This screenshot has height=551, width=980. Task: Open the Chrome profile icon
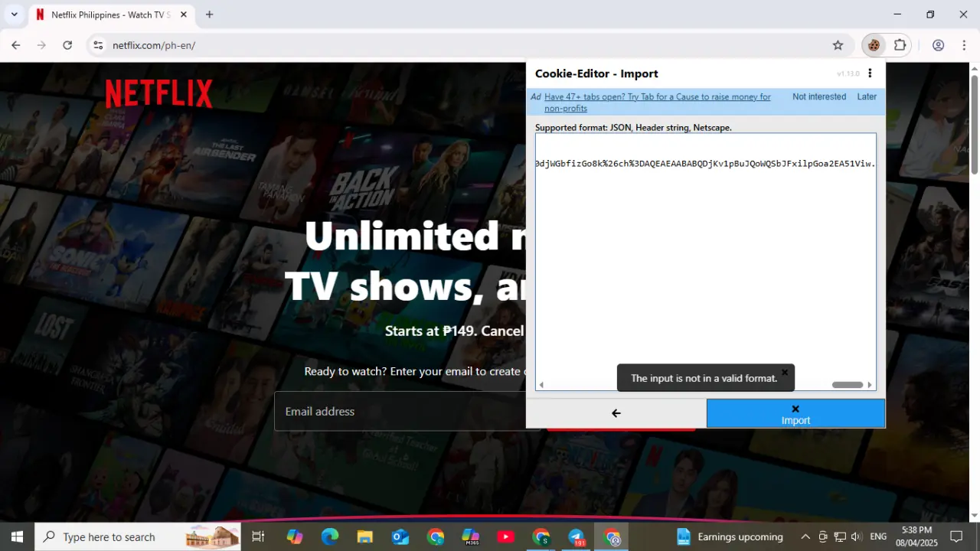tap(938, 45)
